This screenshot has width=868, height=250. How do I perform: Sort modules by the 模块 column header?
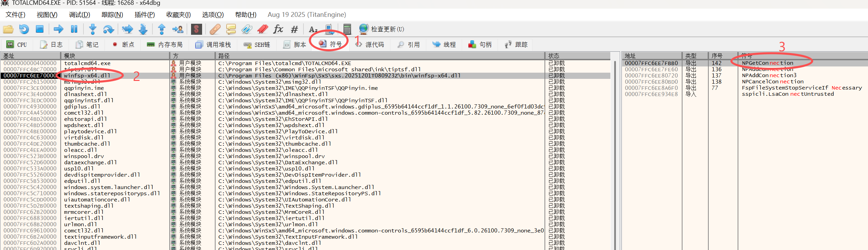115,56
